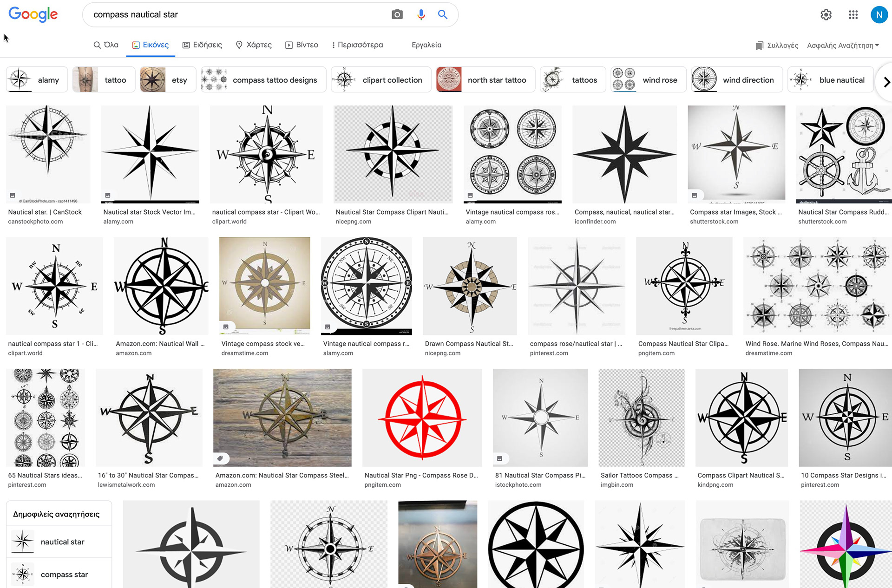Click in the search text field
892x588 pixels.
232,14
